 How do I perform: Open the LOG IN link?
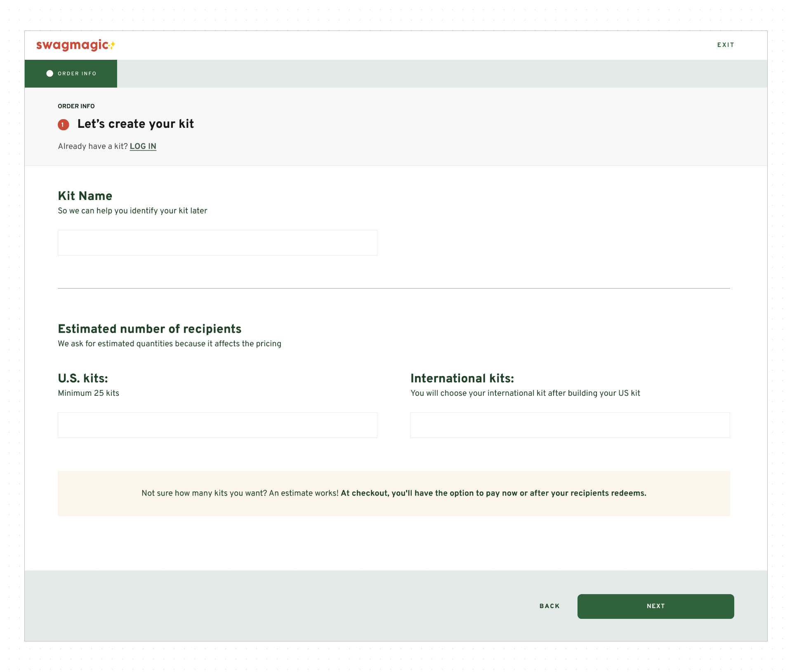pos(143,146)
